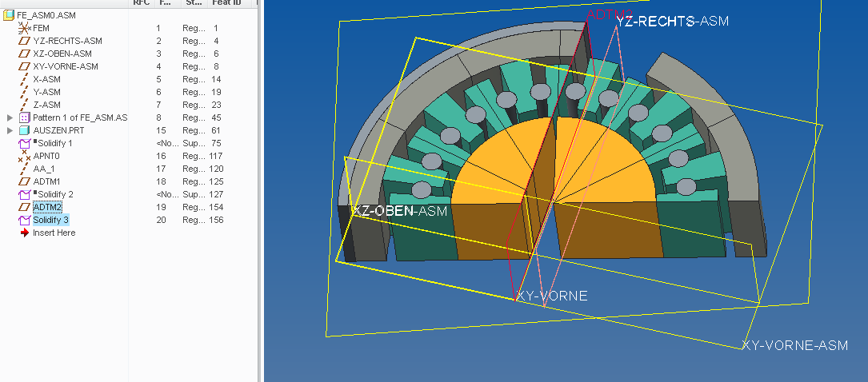Click the red Insert Here arrow

click(x=24, y=233)
